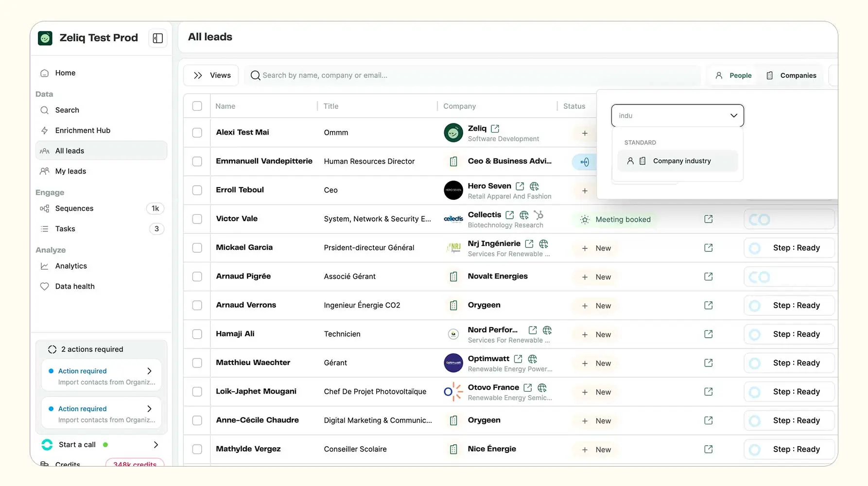
Task: Select all leads header checkbox
Action: click(x=197, y=106)
